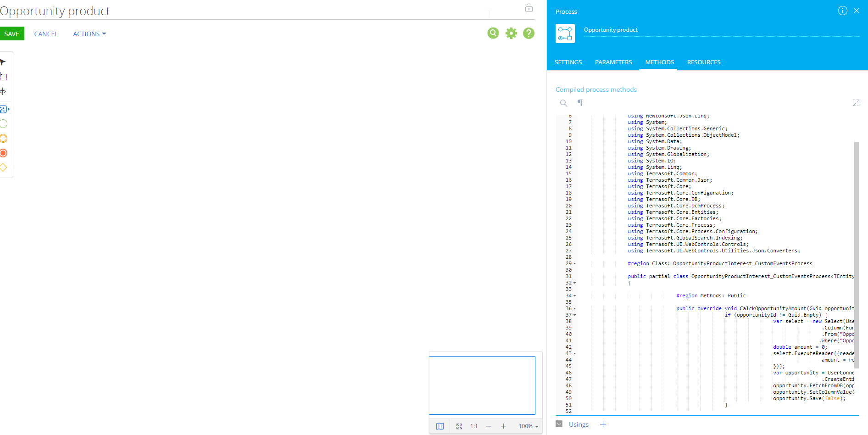Click the process diagram icon in header
Screen dimensions: 868x435
(x=565, y=33)
